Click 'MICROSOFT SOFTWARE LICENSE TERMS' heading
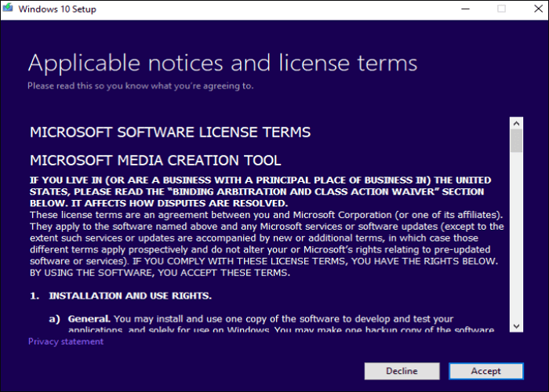 click(170, 132)
